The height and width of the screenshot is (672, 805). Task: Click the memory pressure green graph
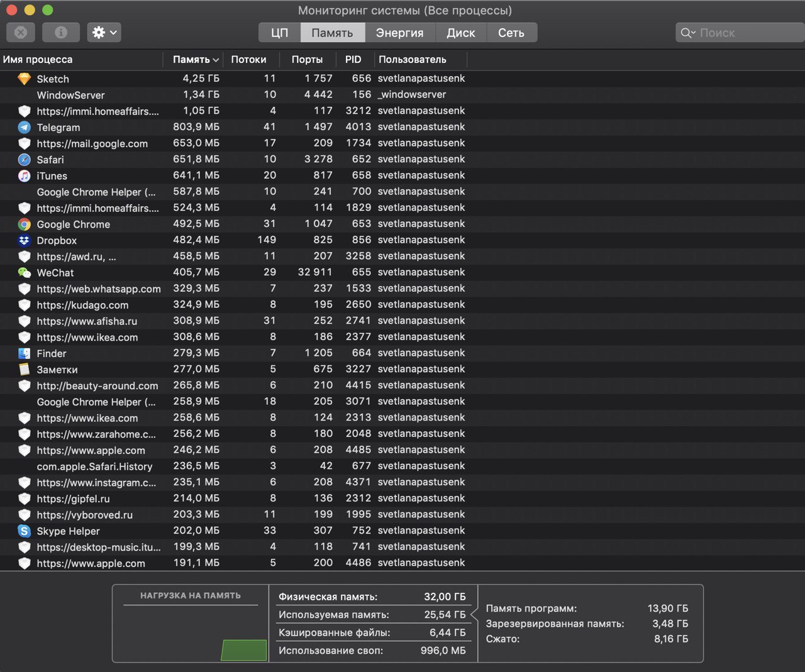coord(244,650)
